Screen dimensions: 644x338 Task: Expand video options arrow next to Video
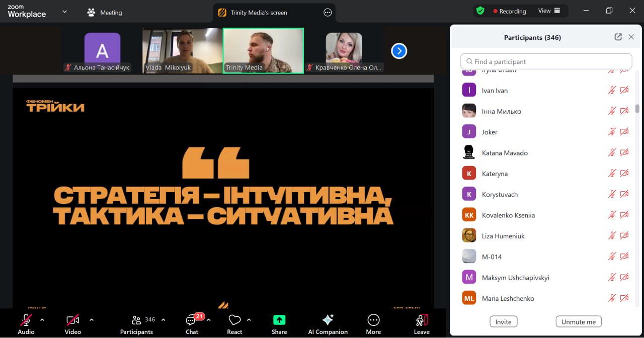[x=92, y=320]
